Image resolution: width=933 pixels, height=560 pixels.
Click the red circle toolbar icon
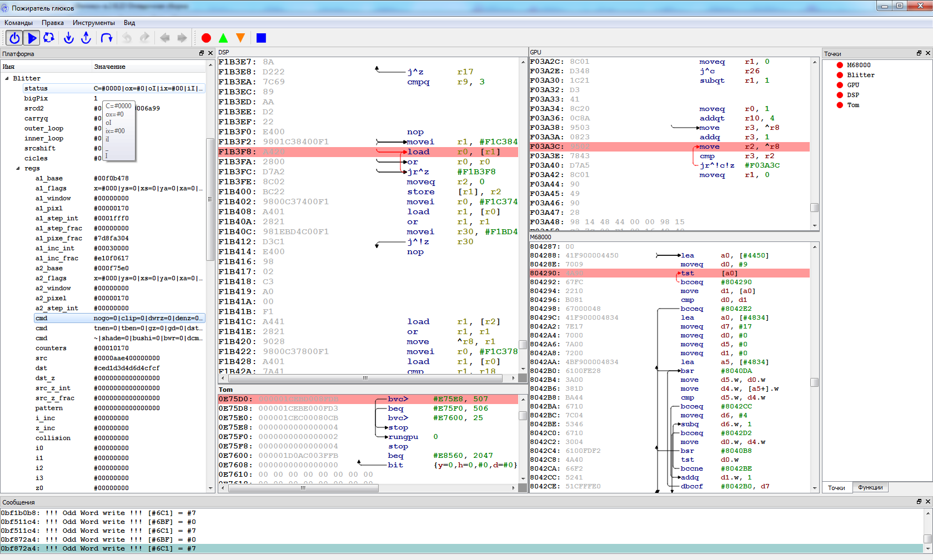[206, 38]
